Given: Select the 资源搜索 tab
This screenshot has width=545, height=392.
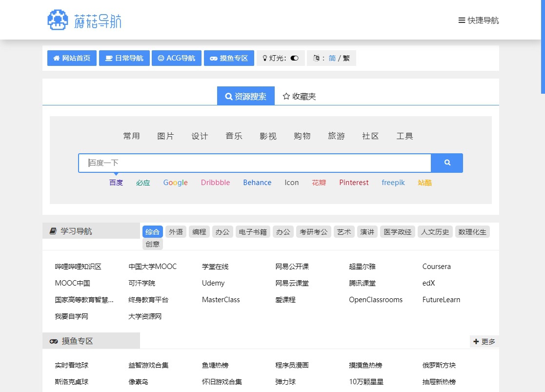Looking at the screenshot, I should pyautogui.click(x=246, y=96).
